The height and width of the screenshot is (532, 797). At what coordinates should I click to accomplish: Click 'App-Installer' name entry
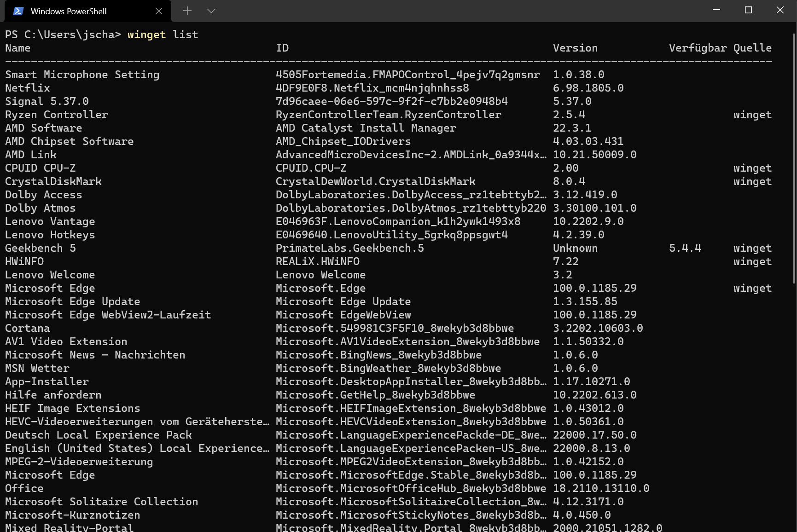(47, 382)
